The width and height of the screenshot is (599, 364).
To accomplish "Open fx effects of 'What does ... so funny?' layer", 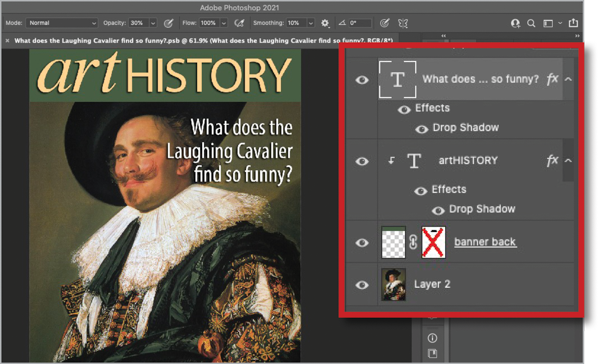I will click(552, 79).
